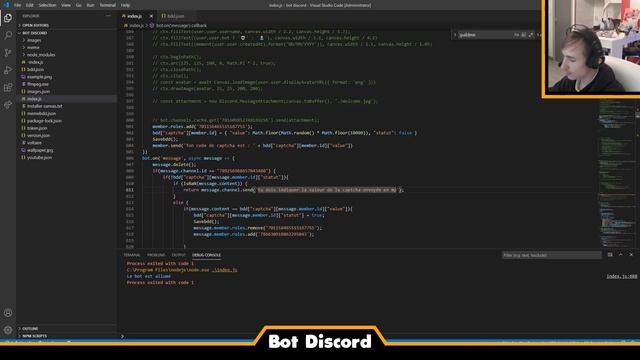Open the Search view in activity bar
640x360 pixels.
8,35
